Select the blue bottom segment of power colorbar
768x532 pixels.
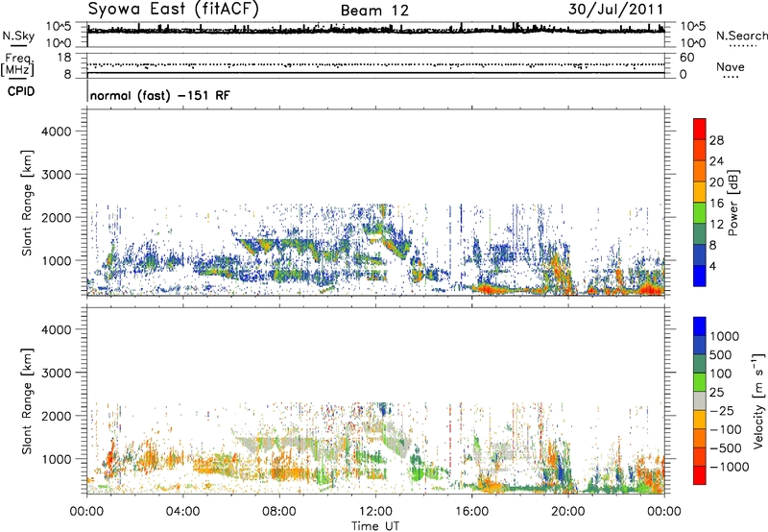(700, 276)
